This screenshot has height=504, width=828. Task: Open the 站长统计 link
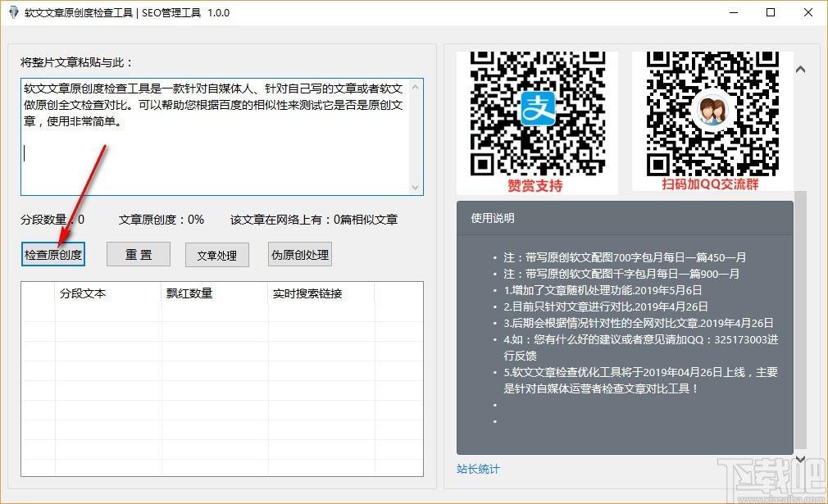tap(478, 469)
